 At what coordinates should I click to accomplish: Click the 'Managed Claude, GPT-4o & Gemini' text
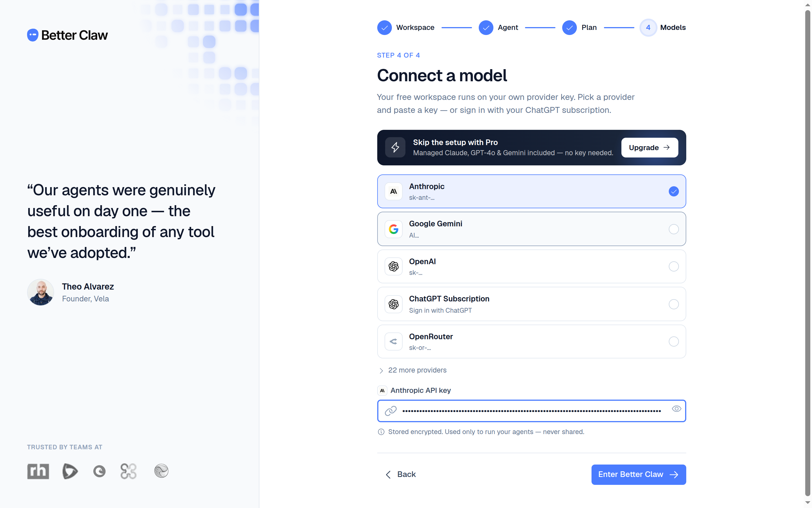pyautogui.click(x=513, y=153)
